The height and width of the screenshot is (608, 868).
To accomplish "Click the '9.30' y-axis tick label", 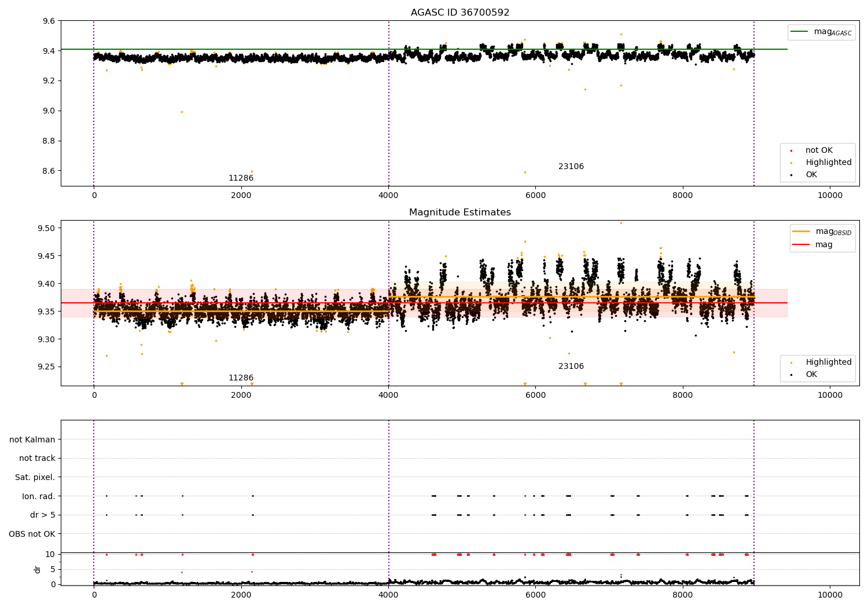I will pos(46,339).
